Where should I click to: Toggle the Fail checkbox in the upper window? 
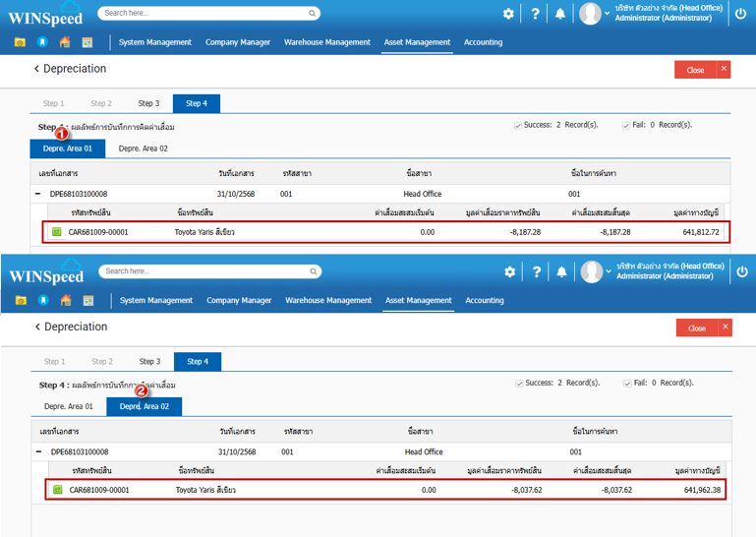[x=624, y=125]
